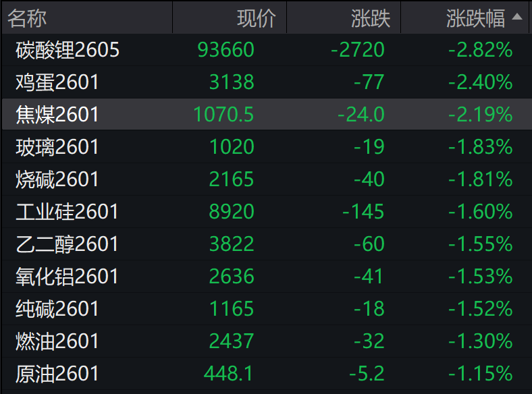Click the -1.15% change percentage for 原油2601
Viewport: 532px width, 394px height.
tap(481, 374)
